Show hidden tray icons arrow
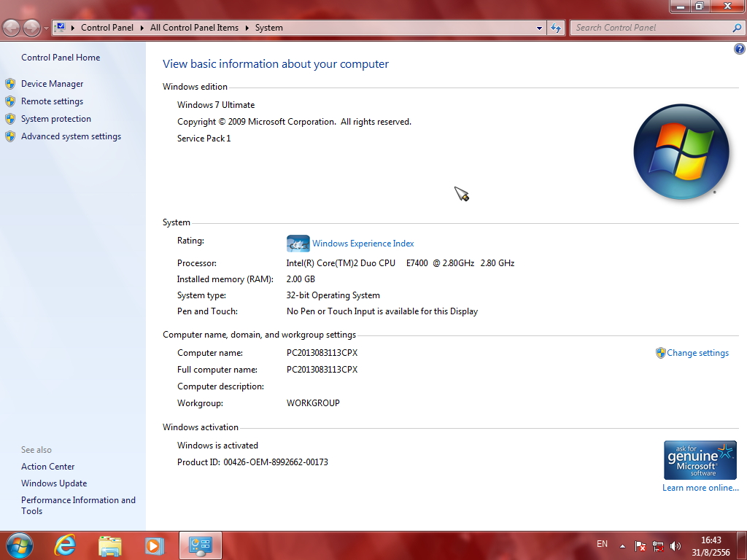Viewport: 747px width, 560px height. click(622, 545)
